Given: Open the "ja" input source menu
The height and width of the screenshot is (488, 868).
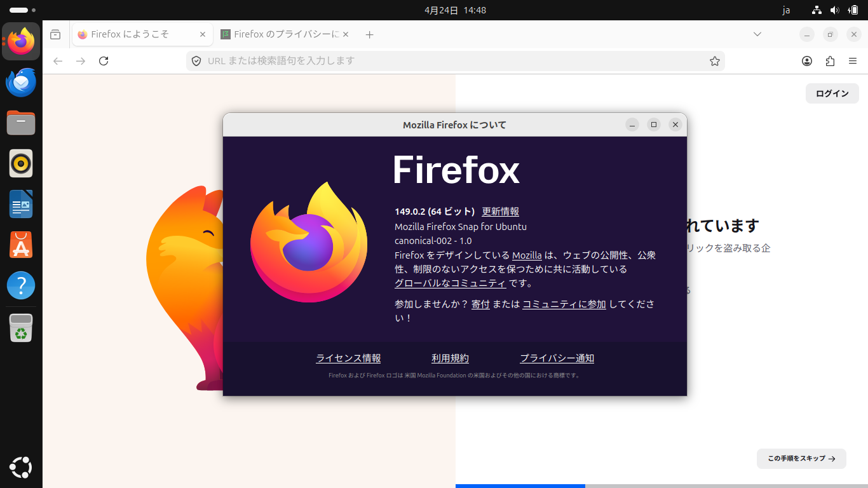Looking at the screenshot, I should (x=786, y=10).
